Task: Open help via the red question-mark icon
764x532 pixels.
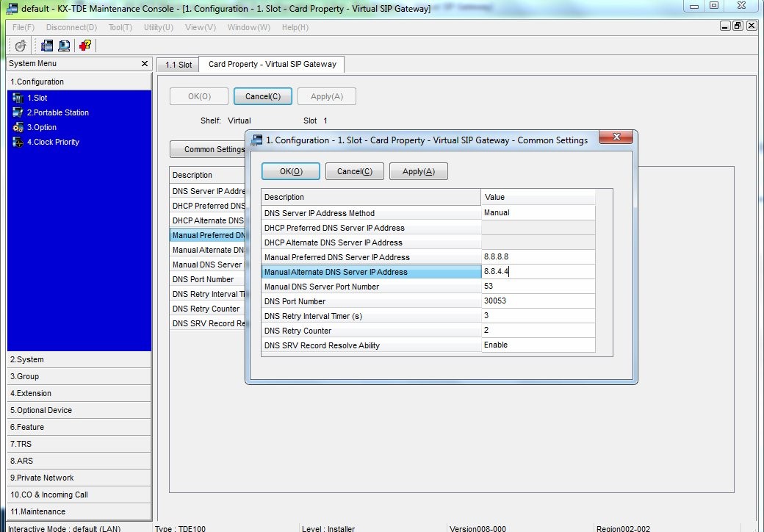Action: tap(84, 46)
